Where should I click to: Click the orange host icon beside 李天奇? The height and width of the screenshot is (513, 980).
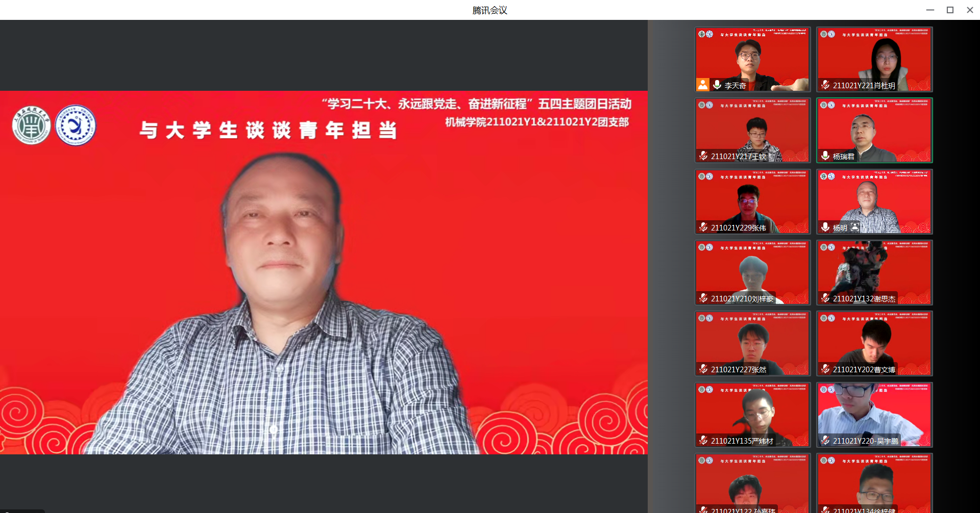pos(703,85)
